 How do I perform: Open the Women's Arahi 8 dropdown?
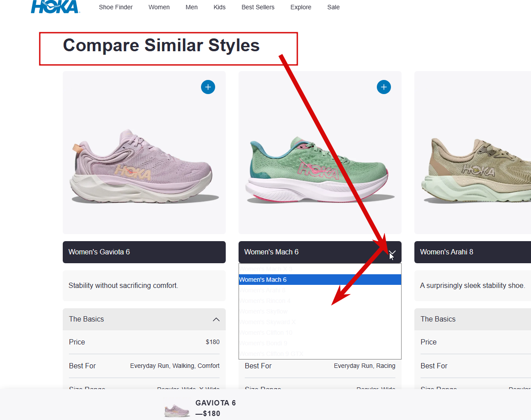(x=473, y=252)
